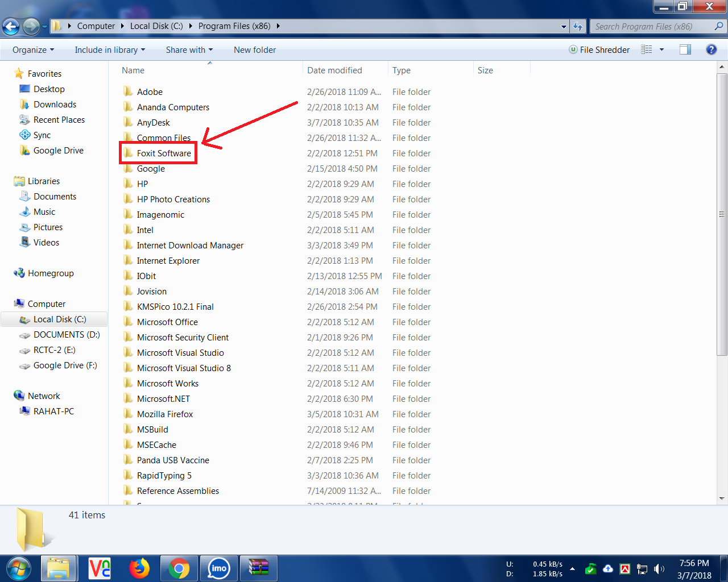The height and width of the screenshot is (582, 728).
Task: Click the refresh button beside address bar
Action: coord(578,26)
